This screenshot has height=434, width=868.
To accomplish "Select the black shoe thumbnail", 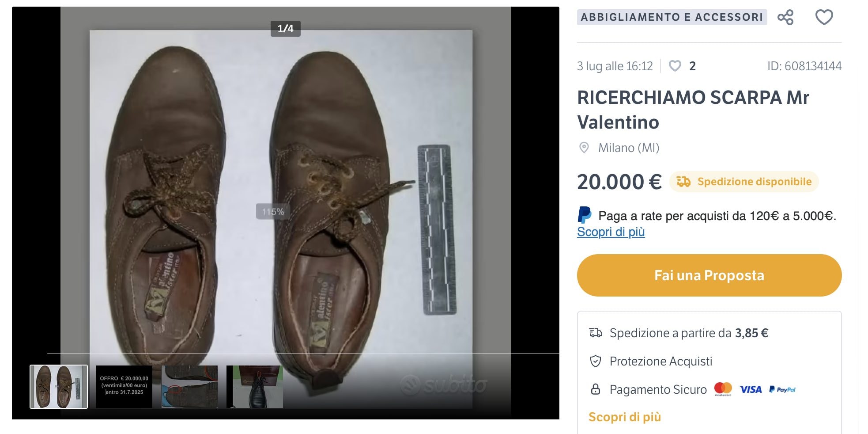I will pyautogui.click(x=254, y=386).
